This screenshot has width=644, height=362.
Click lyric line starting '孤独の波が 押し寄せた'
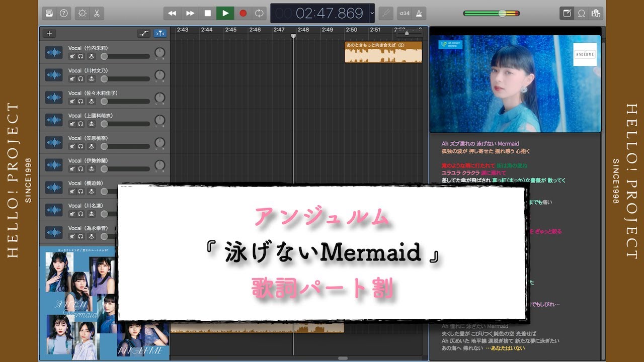click(486, 151)
